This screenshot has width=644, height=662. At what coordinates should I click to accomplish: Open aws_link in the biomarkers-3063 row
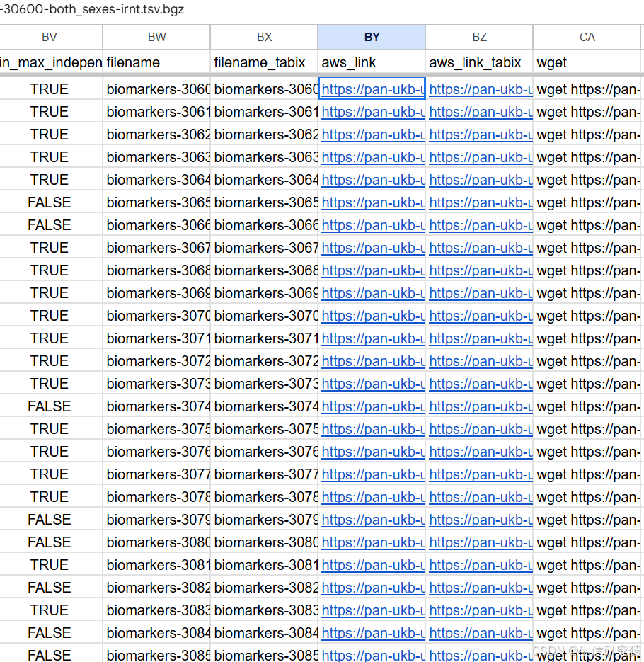point(373,157)
